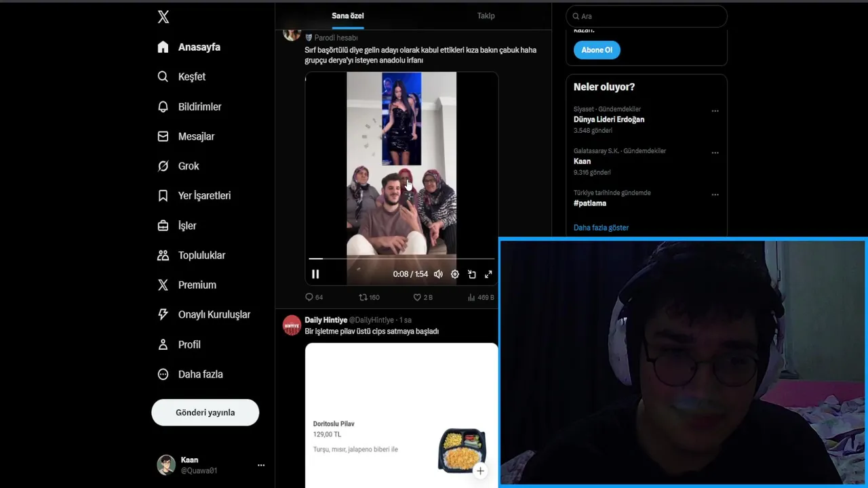Mute the video with speaker icon
The image size is (868, 488).
tap(438, 274)
